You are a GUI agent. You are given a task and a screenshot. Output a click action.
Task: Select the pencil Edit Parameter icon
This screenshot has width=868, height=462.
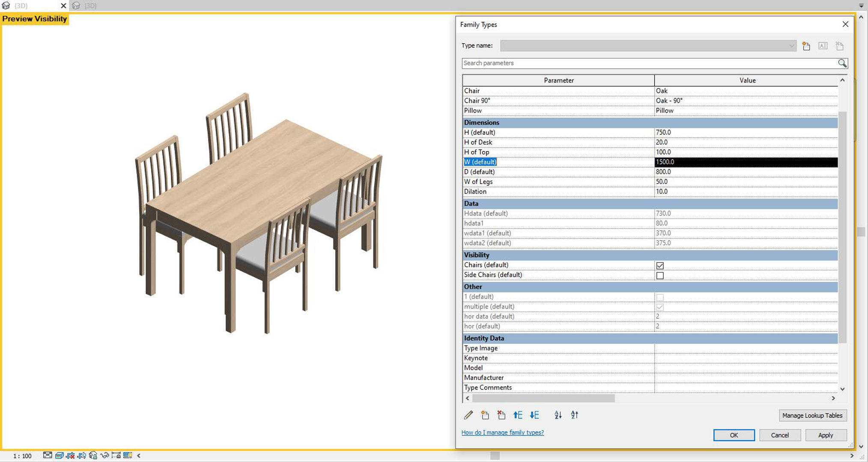pos(468,415)
